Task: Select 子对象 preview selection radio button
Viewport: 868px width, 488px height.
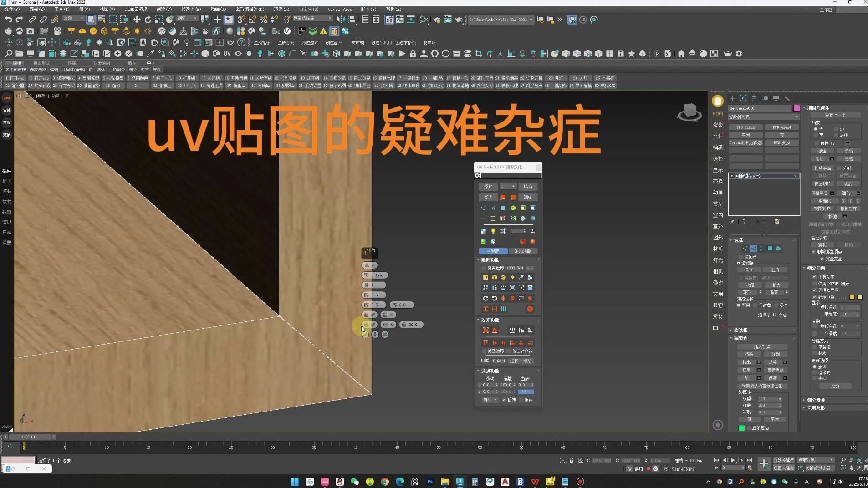Action: coord(756,305)
